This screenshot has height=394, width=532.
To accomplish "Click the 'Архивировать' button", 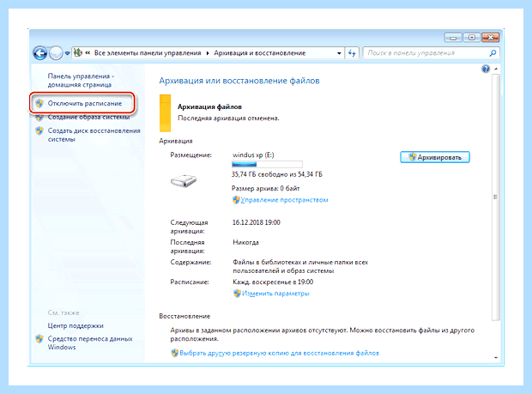I will tap(435, 157).
